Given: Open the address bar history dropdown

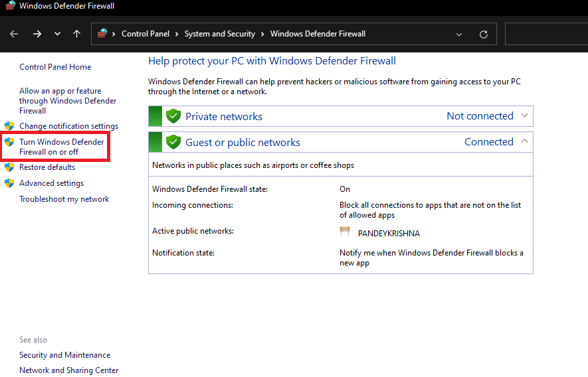Looking at the screenshot, I should click(x=460, y=35).
